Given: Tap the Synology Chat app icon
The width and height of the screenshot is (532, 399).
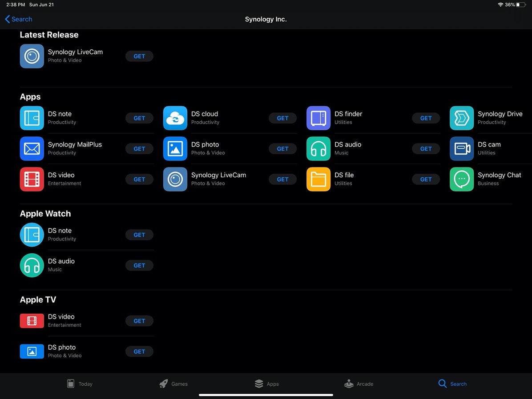Looking at the screenshot, I should [461, 180].
